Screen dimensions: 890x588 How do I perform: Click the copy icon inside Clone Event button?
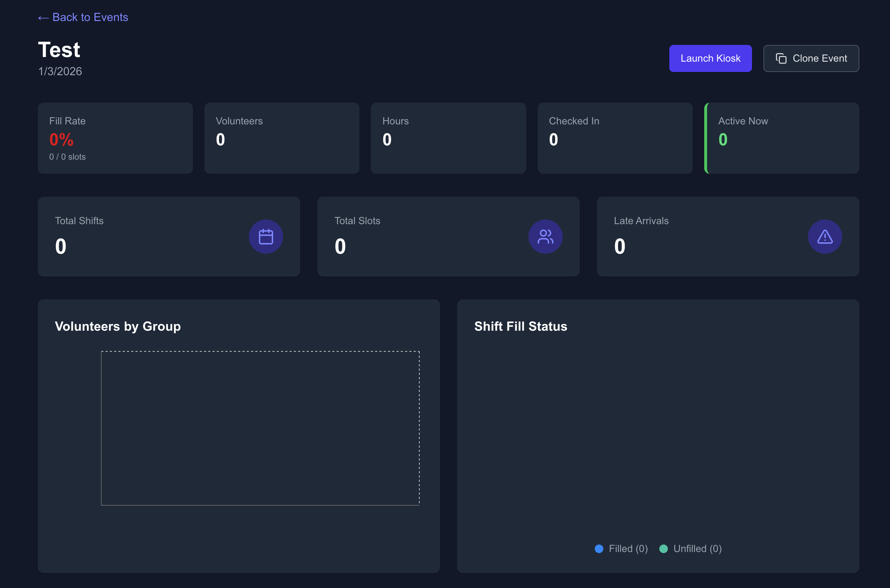pos(781,58)
